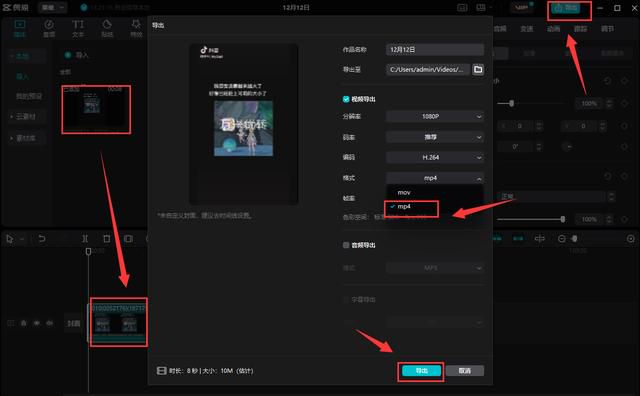Open the 编码 H.264 codec dropdown

coord(435,158)
